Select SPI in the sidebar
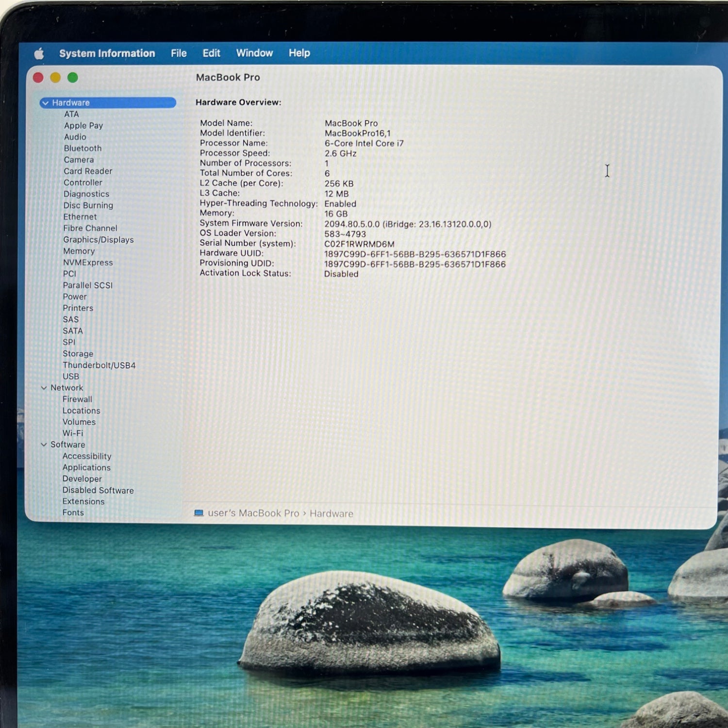 pyautogui.click(x=69, y=342)
